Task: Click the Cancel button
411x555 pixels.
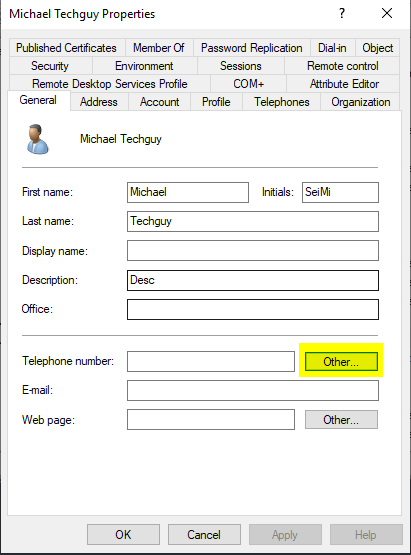Action: pyautogui.click(x=204, y=534)
